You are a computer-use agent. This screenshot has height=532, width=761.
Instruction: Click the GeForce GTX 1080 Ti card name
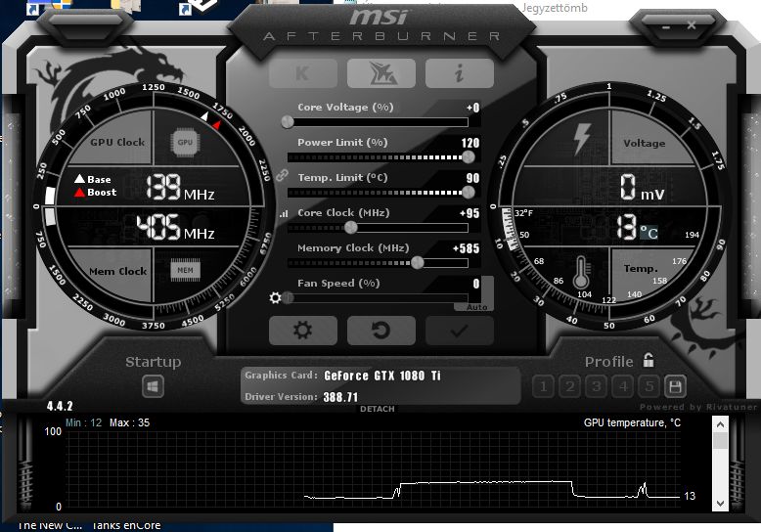click(x=382, y=376)
